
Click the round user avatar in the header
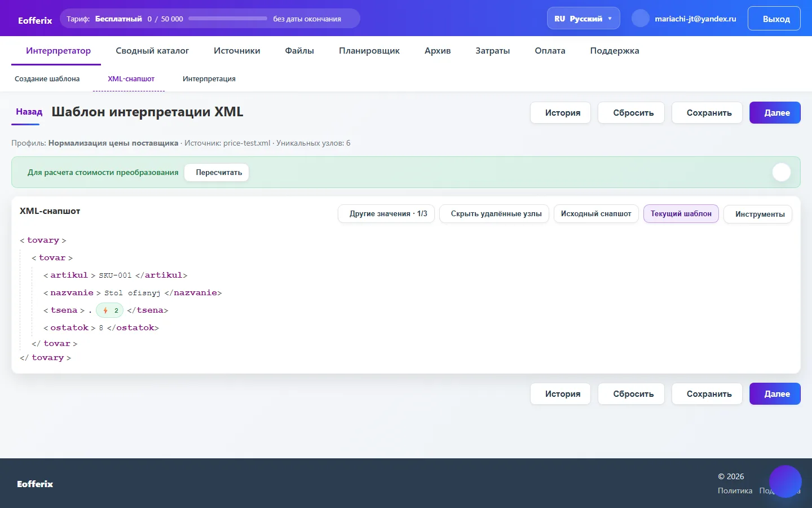point(640,19)
